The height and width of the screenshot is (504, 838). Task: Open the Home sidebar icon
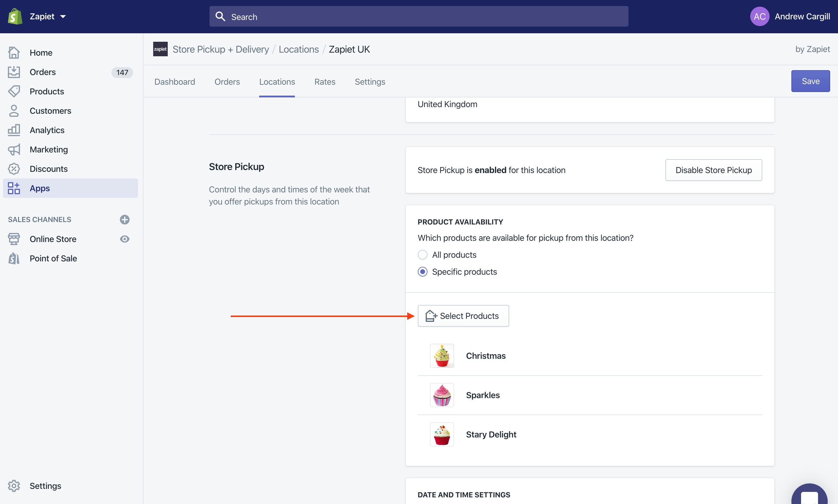14,53
